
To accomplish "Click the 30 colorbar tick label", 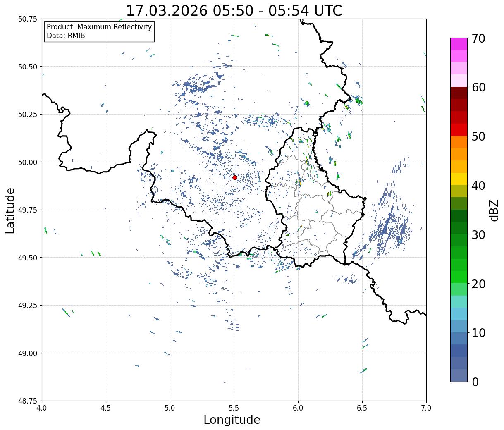I will 478,234.
